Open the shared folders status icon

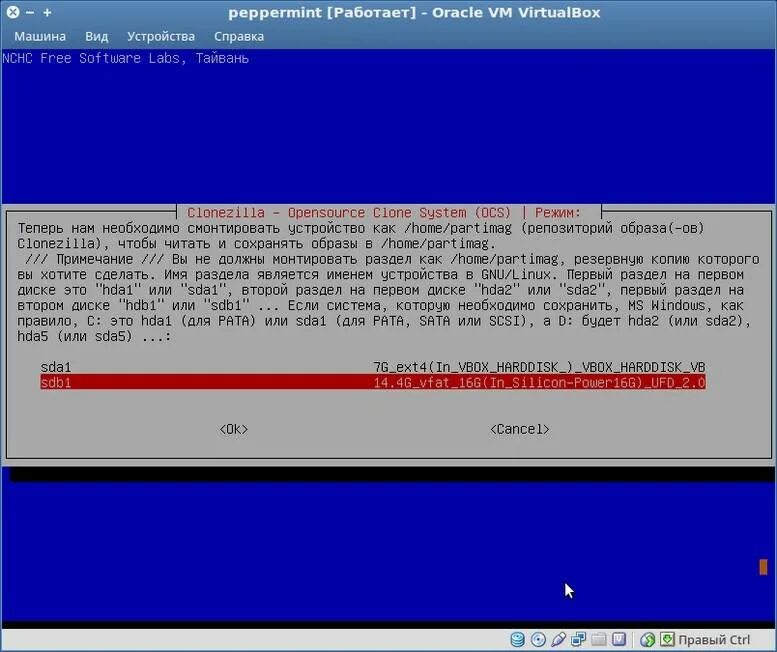599,640
